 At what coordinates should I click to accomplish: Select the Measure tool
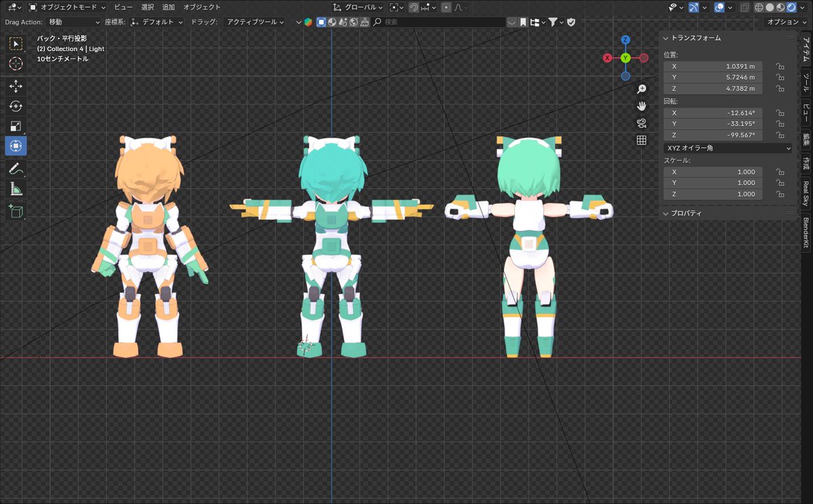[16, 188]
